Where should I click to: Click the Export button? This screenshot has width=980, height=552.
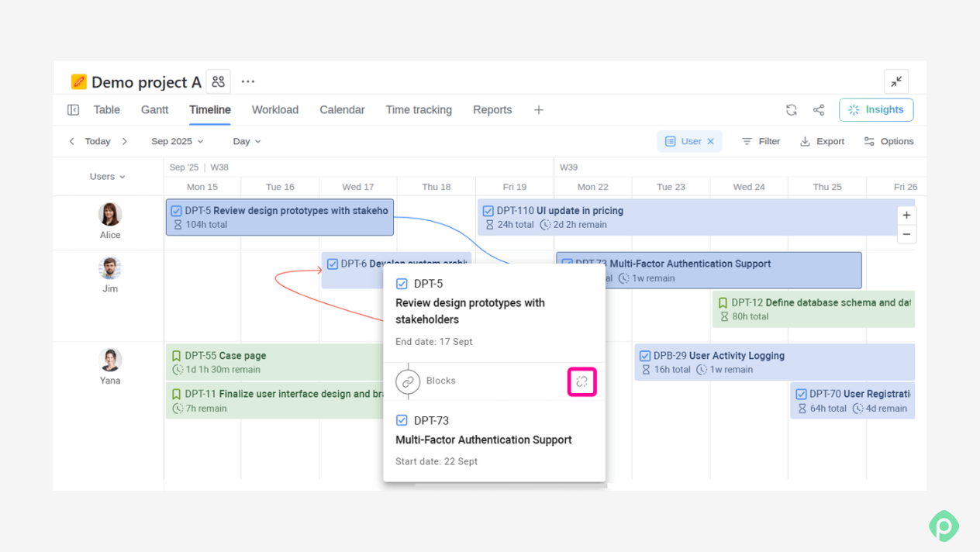tap(822, 141)
